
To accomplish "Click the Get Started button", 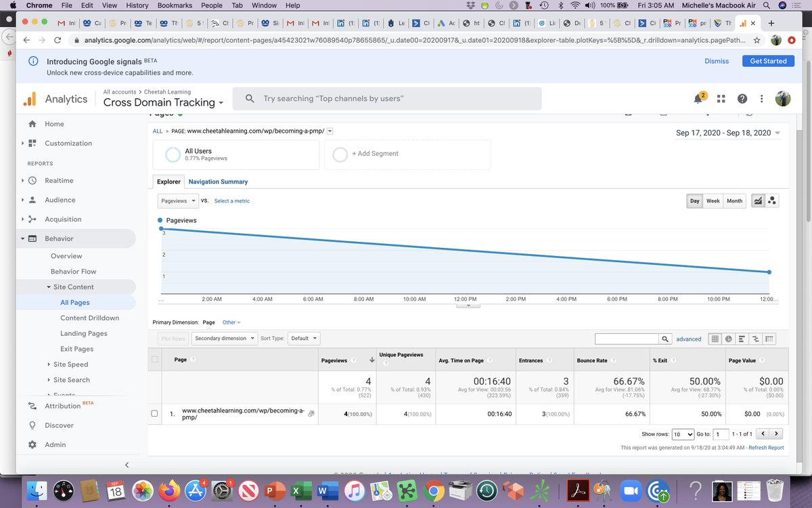I will [x=769, y=61].
